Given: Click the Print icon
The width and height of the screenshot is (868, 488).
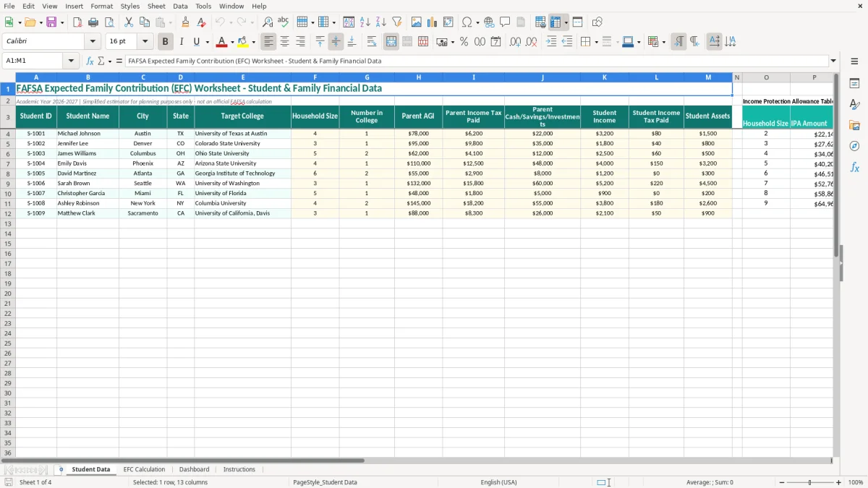Looking at the screenshot, I should coord(93,22).
